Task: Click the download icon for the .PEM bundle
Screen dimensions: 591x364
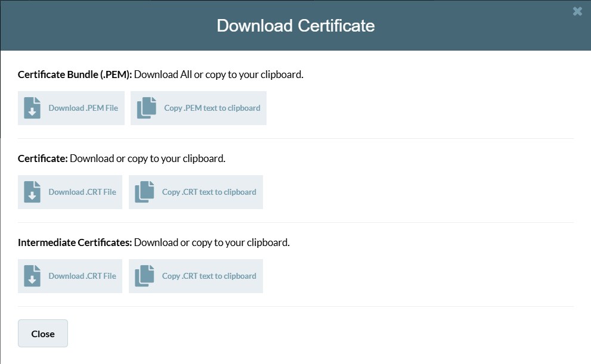Action: pos(32,108)
